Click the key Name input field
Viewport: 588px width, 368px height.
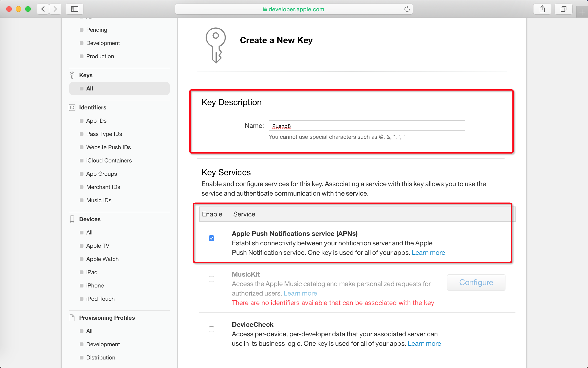367,126
